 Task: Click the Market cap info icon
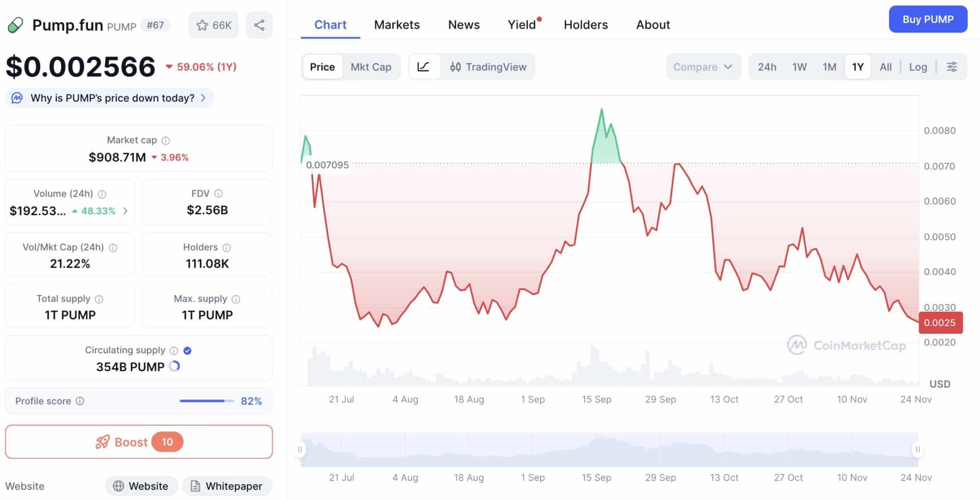166,140
